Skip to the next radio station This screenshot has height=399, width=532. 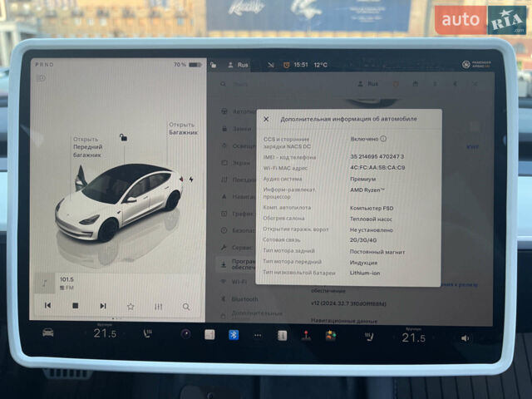[x=103, y=306]
